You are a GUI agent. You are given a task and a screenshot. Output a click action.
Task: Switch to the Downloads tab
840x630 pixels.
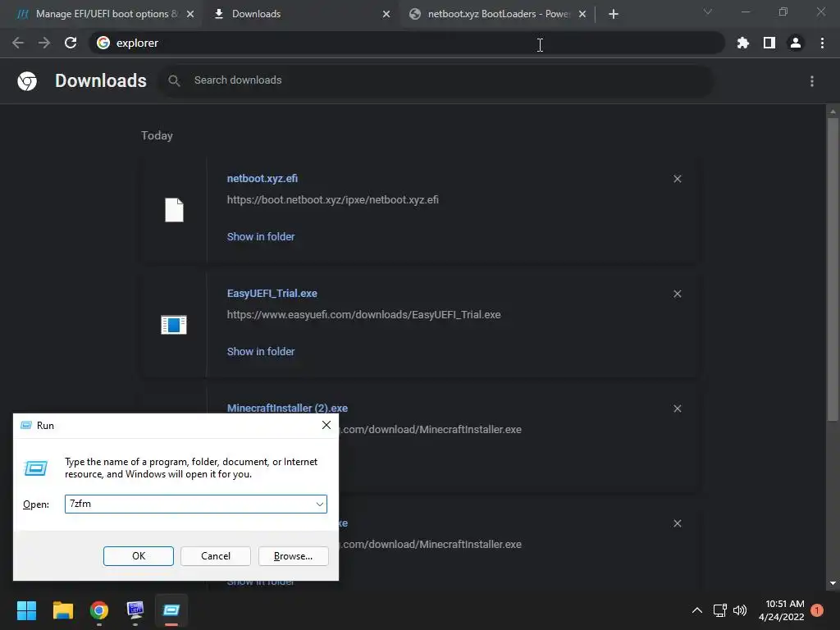(300, 14)
